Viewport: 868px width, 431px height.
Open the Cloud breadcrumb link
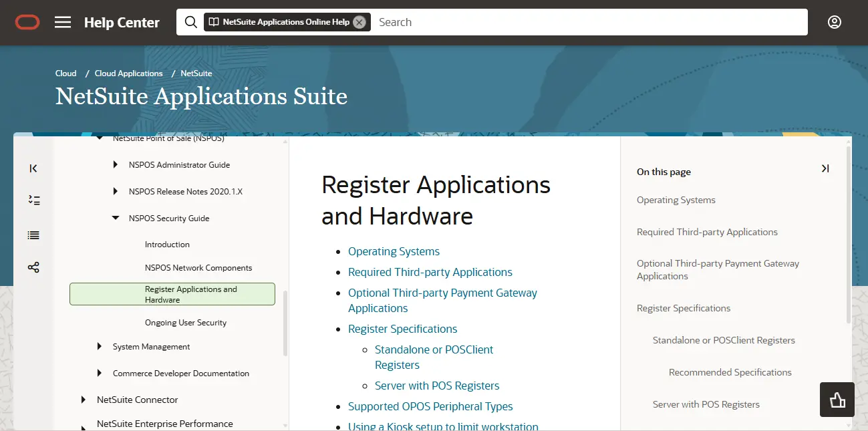click(x=66, y=74)
